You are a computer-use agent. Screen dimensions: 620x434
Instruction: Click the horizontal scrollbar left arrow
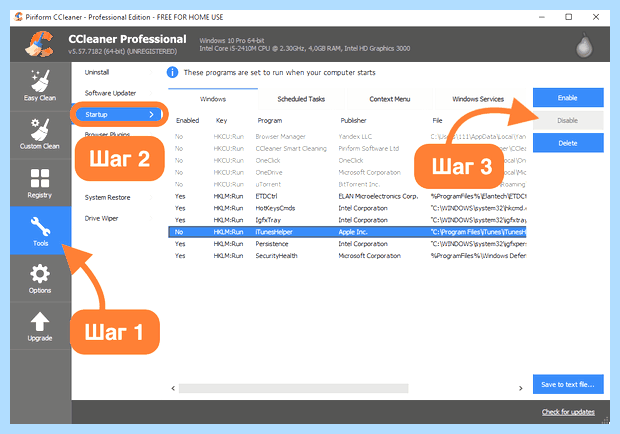(x=173, y=389)
